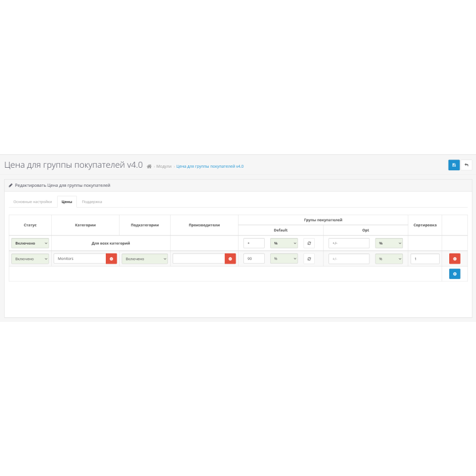
Task: Open Opt percent dropdown in first row
Action: pos(389,243)
